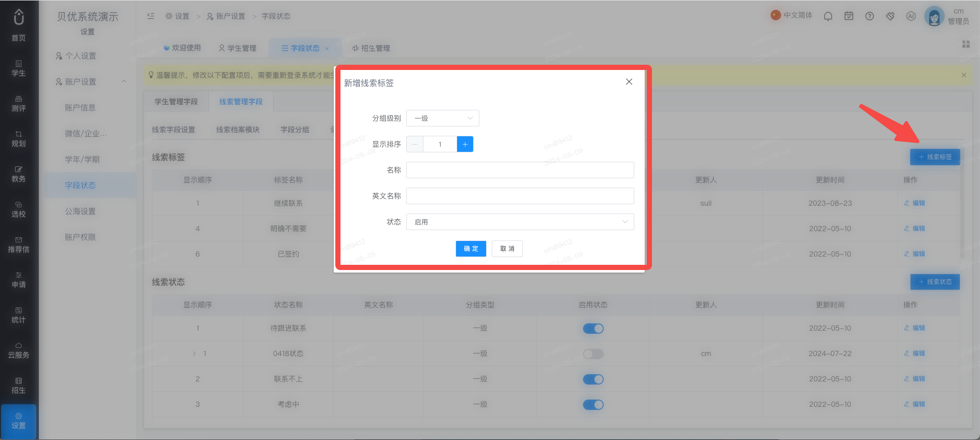The image size is (980, 440).
Task: Open the calendar icon in header
Action: pos(849,16)
